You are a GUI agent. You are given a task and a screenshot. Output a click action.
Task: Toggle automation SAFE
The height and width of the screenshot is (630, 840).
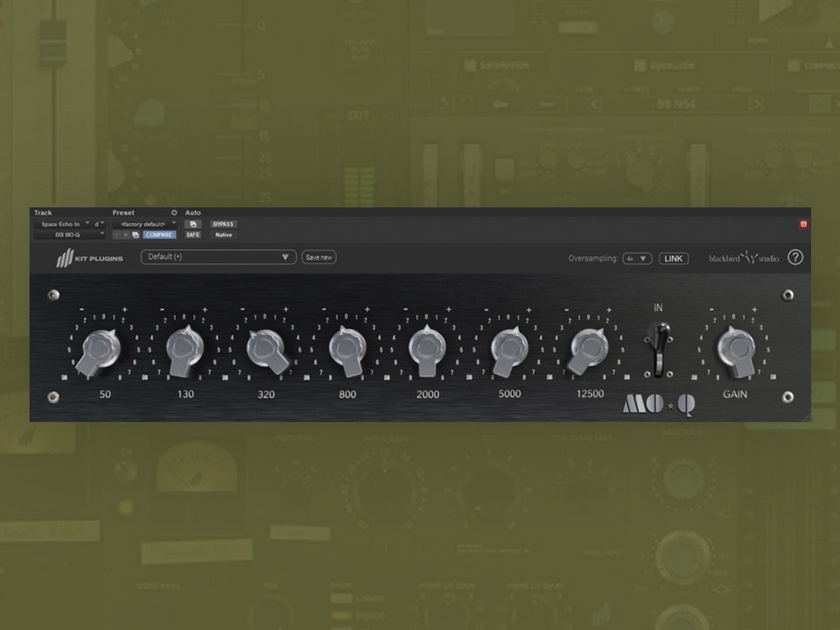pos(192,234)
